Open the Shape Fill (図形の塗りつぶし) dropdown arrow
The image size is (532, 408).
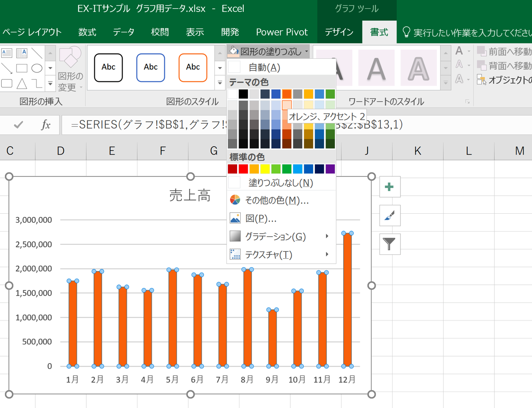coord(306,52)
